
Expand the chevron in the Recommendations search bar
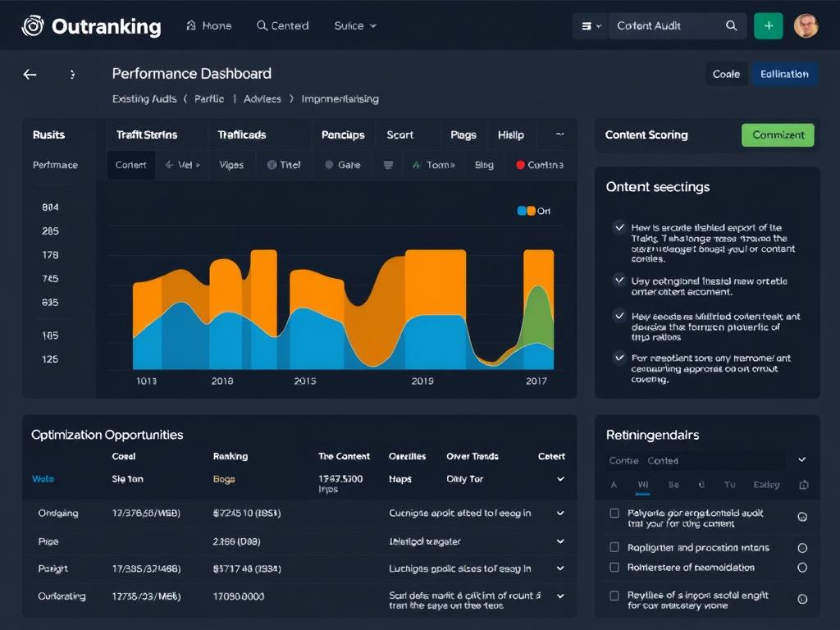coord(800,460)
